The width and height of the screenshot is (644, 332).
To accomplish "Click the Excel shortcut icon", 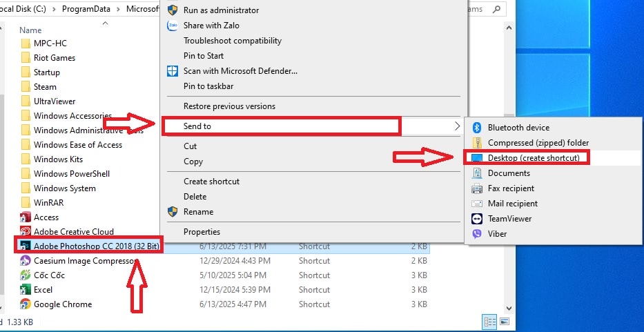I will coord(26,290).
